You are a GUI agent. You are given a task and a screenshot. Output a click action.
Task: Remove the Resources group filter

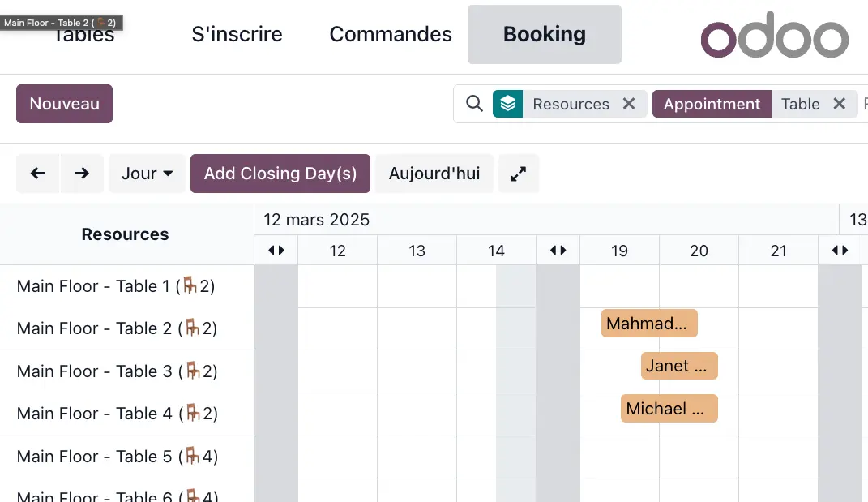point(629,104)
